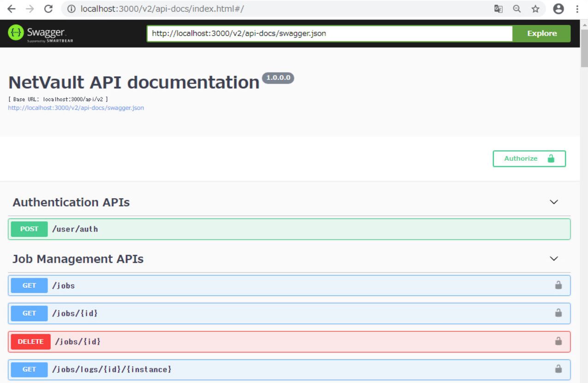Viewport: 588px width, 383px height.
Task: Click the red DELETE method badge
Action: click(x=30, y=341)
